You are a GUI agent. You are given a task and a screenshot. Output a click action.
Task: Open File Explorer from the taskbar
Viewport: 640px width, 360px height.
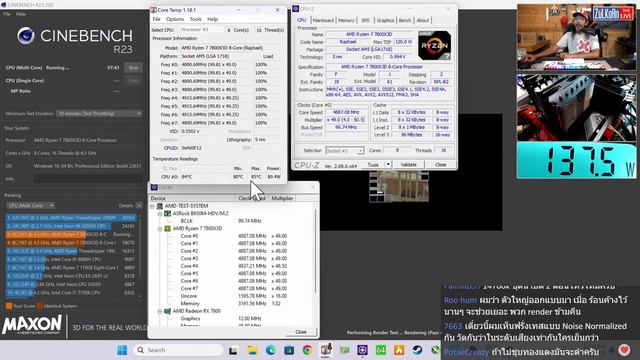pyautogui.click(x=252, y=350)
